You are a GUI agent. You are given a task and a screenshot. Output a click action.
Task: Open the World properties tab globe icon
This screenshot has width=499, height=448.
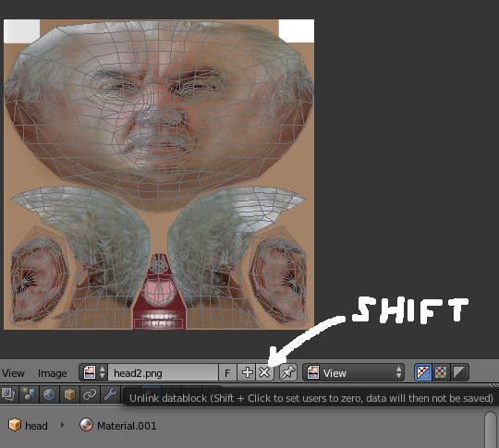coord(49,394)
